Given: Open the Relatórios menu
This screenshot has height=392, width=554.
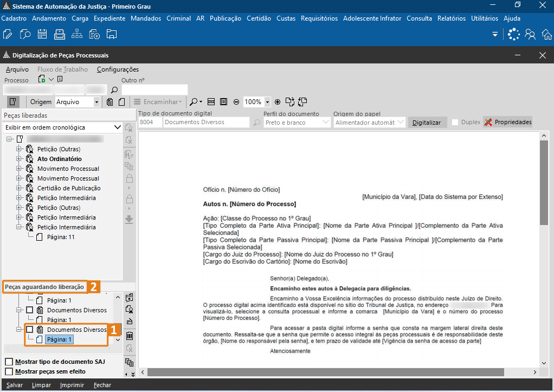Looking at the screenshot, I should 452,18.
